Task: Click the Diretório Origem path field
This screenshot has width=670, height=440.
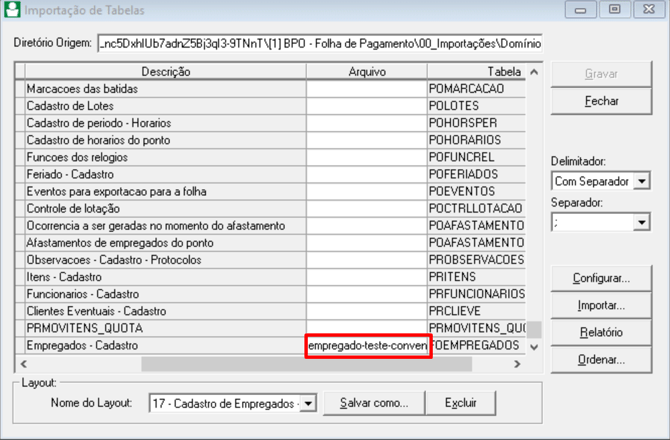Action: (320, 44)
